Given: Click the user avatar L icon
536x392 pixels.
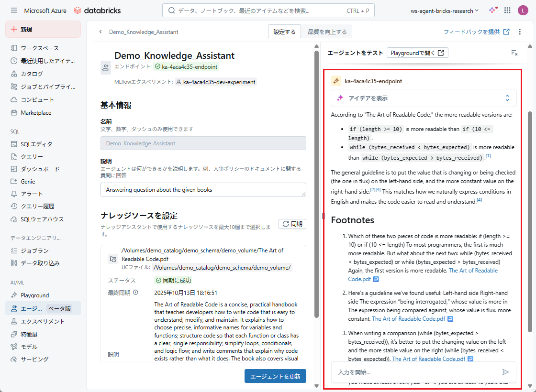Looking at the screenshot, I should pos(523,11).
